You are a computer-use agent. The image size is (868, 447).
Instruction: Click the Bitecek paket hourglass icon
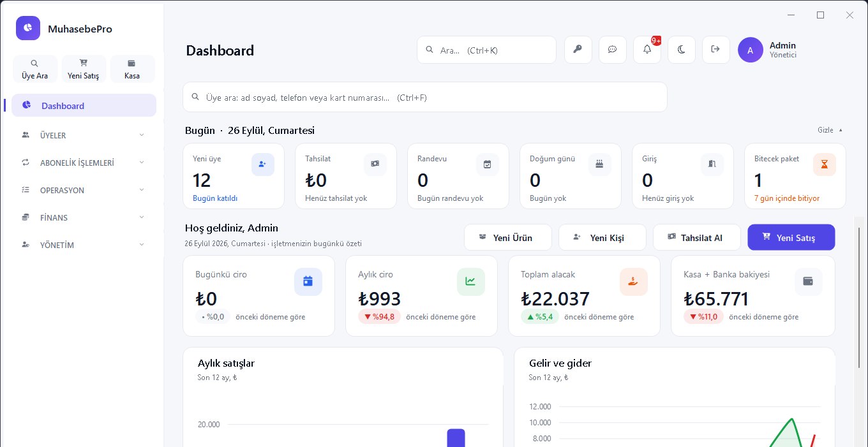tap(825, 165)
